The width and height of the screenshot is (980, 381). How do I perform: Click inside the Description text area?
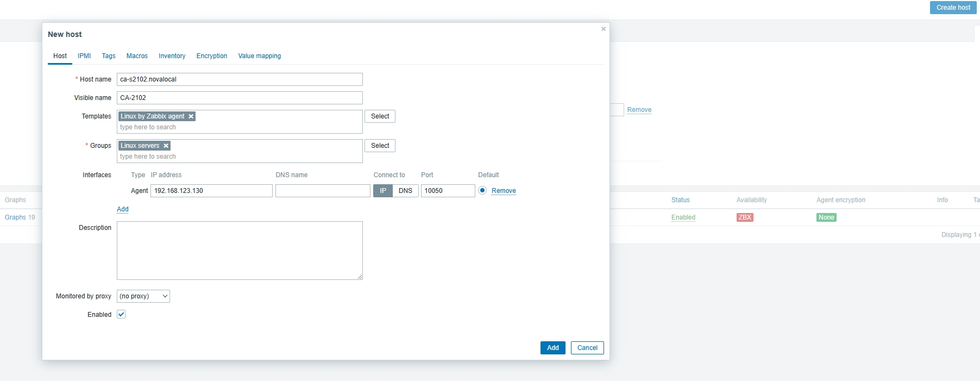[x=240, y=251]
